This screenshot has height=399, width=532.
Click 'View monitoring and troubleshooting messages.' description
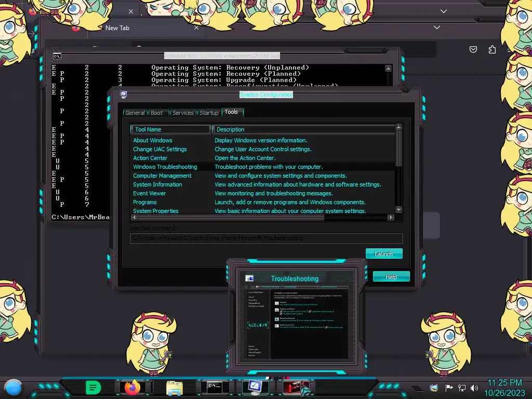click(x=273, y=193)
